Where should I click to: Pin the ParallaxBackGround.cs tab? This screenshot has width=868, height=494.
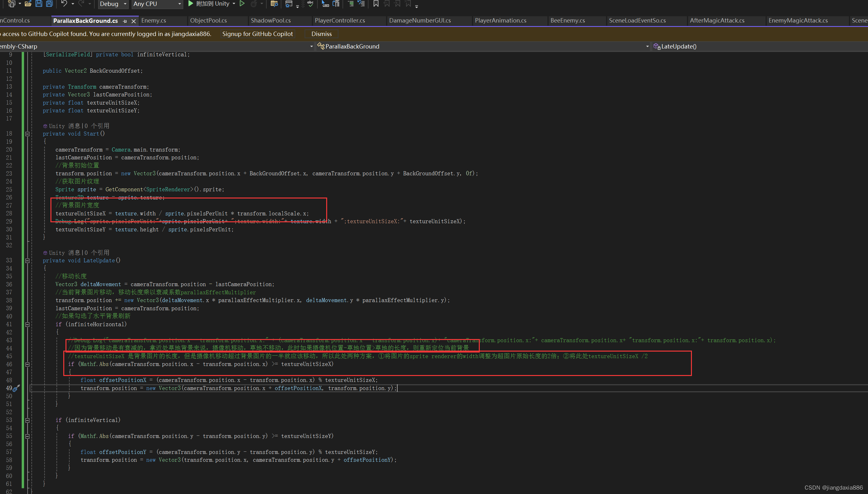125,21
